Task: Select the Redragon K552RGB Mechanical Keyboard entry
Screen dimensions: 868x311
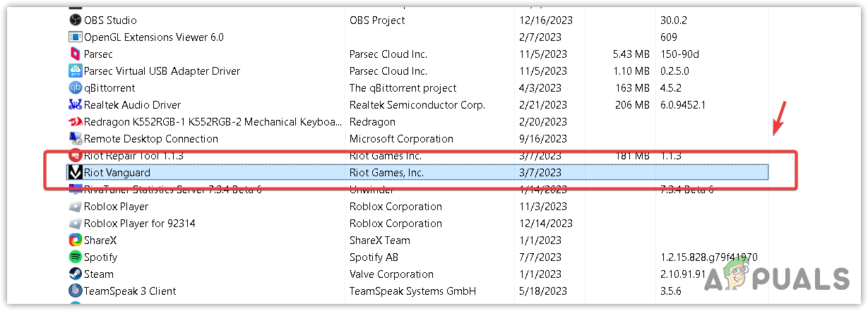Action: tap(212, 122)
